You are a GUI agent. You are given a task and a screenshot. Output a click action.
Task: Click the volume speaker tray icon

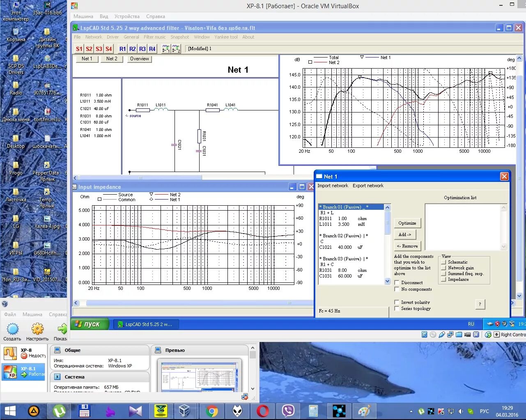coord(461,411)
